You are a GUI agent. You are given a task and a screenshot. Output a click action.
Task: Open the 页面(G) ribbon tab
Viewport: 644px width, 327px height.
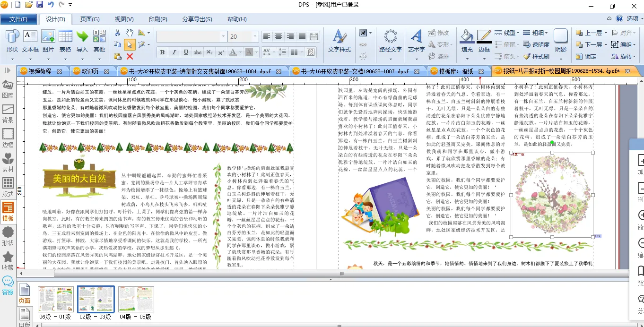point(89,19)
